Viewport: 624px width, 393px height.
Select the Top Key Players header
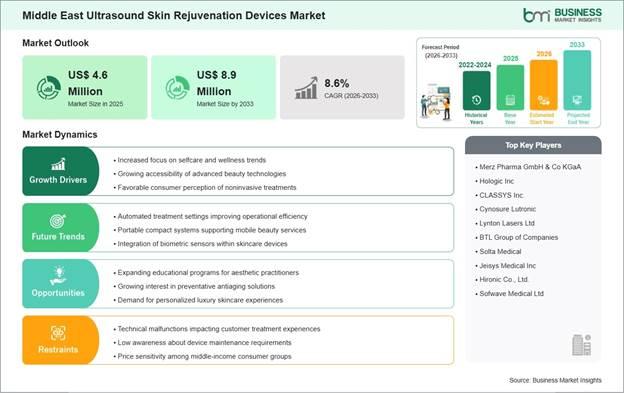533,145
